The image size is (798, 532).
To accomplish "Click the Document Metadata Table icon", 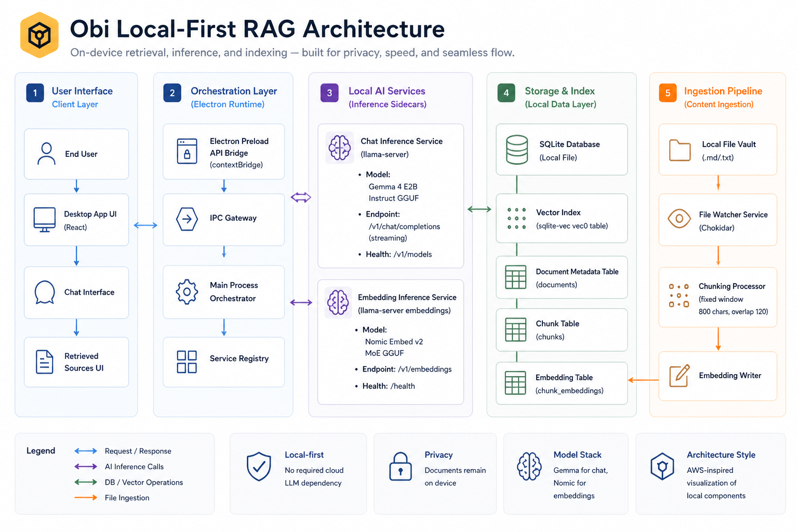I will [x=516, y=277].
